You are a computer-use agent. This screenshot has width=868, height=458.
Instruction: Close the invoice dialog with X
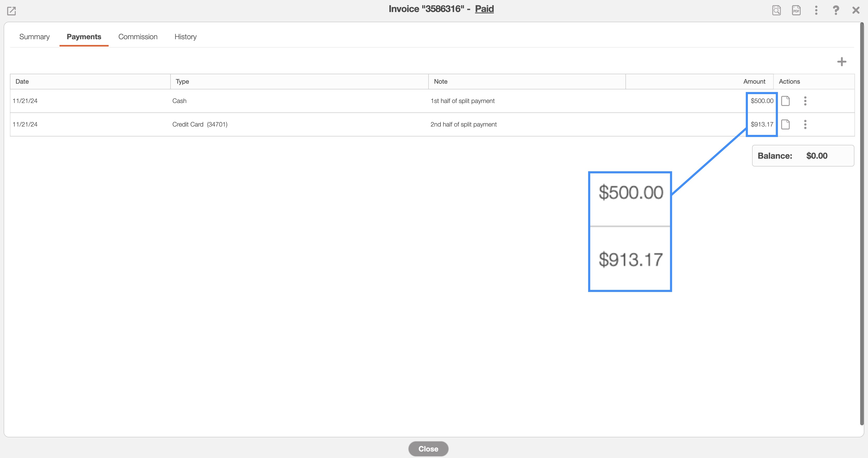856,10
